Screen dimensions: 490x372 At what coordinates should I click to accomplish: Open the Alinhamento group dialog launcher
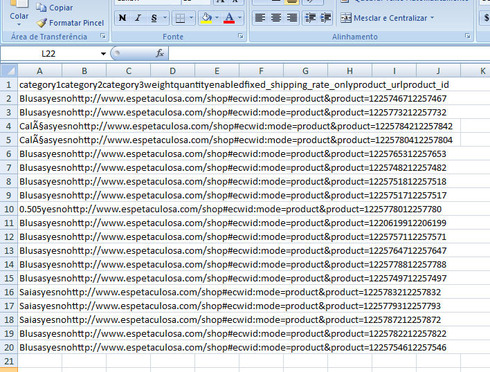[467, 36]
